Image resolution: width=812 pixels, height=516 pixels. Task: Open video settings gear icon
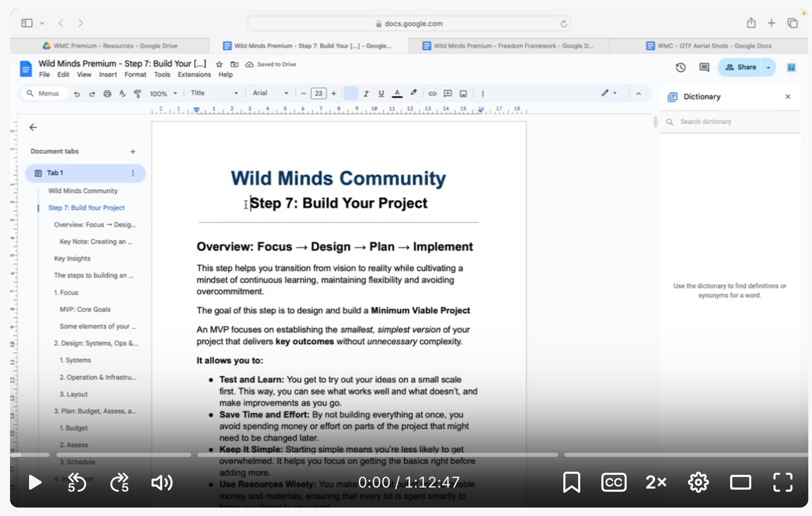pos(698,482)
